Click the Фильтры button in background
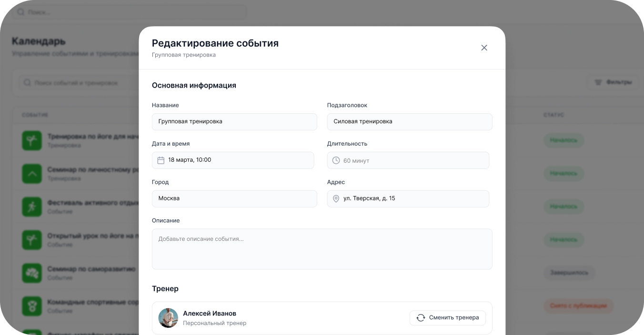 [x=613, y=82]
